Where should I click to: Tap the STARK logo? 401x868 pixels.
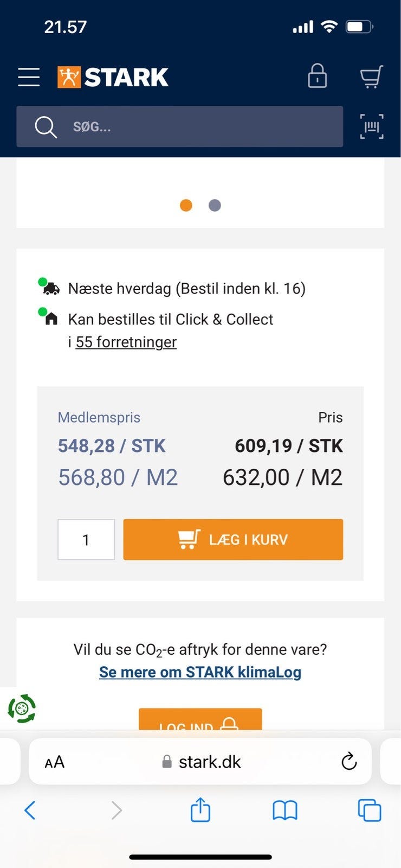click(113, 77)
